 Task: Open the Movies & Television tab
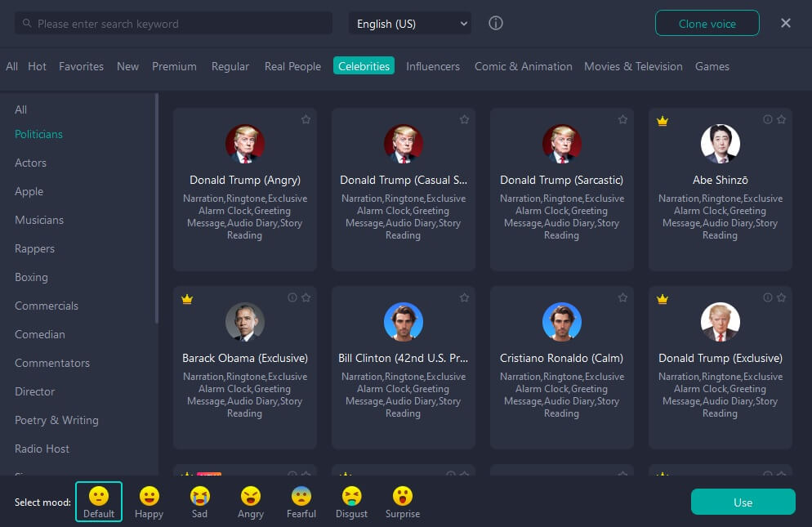pos(633,66)
